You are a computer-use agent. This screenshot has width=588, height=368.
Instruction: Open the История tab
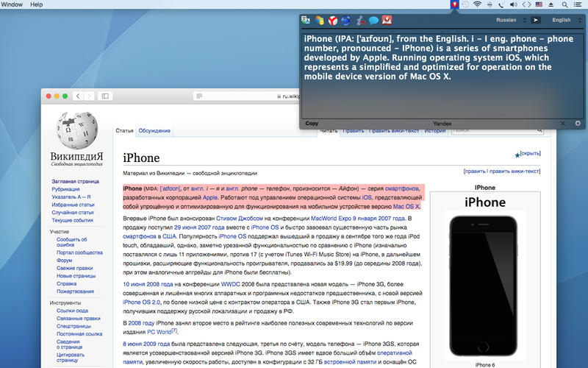(x=435, y=131)
